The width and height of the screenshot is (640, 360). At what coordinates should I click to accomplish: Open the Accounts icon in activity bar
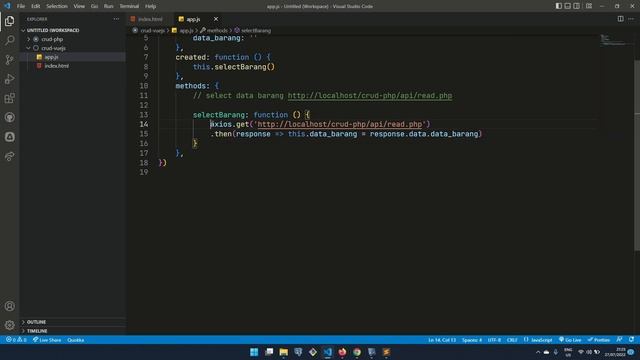(9, 306)
